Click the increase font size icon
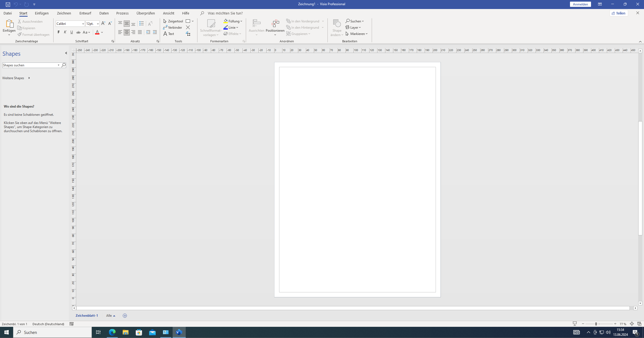 [103, 24]
